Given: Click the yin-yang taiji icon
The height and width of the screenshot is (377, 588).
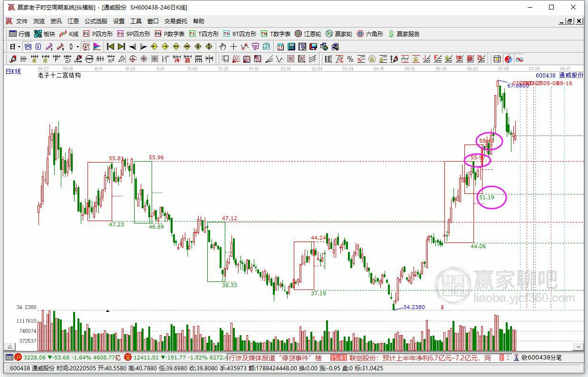Looking at the screenshot, I should tap(508, 59).
